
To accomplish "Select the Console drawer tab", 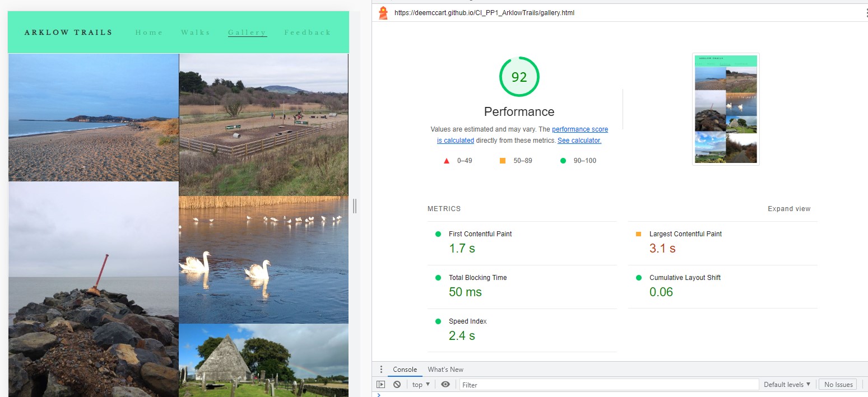I will 405,370.
